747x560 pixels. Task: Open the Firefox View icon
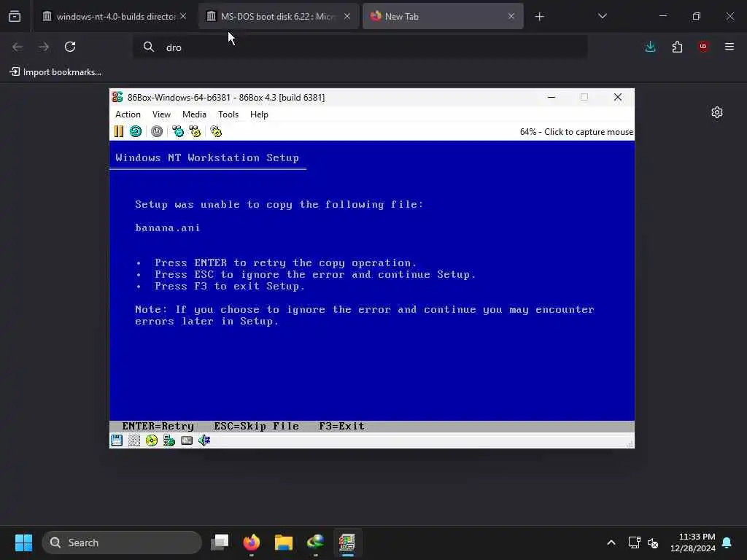15,16
